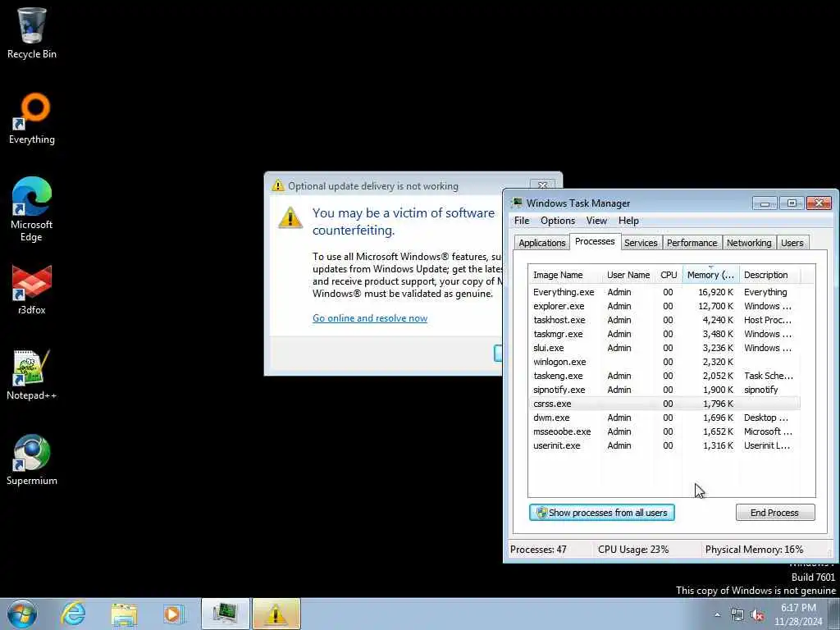840x630 pixels.
Task: Click the 16,920 K memory value
Action: click(x=715, y=292)
